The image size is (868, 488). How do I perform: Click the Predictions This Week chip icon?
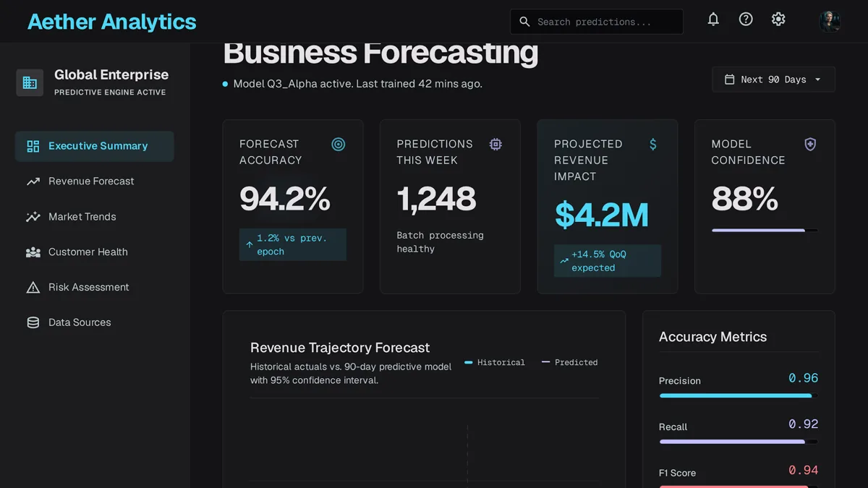point(495,145)
